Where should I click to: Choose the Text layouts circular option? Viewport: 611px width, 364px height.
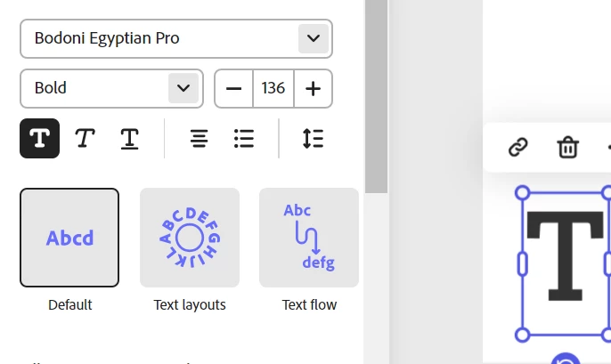[x=190, y=238]
